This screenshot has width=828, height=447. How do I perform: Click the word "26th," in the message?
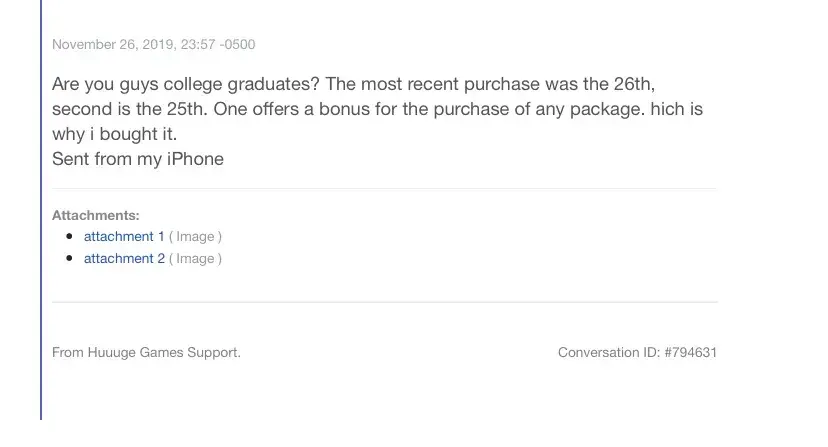coord(627,84)
